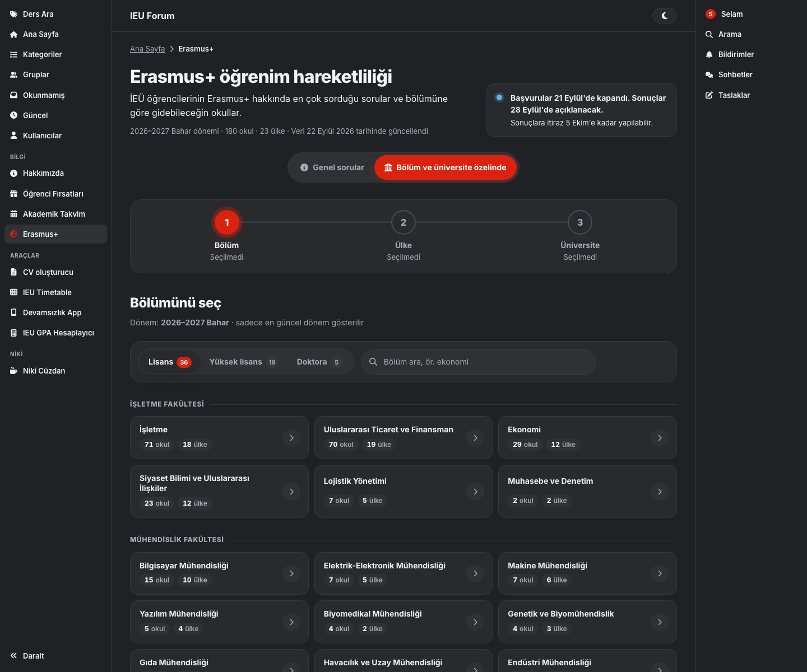Open Bildirimler bell icon
Screen dimensions: 807x672
pyautogui.click(x=709, y=54)
